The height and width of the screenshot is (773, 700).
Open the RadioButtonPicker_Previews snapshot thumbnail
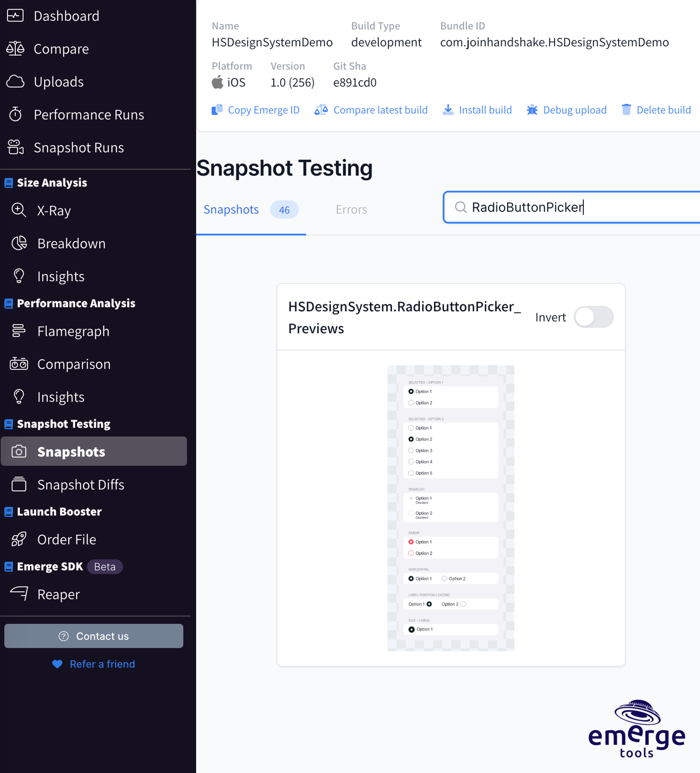(451, 508)
